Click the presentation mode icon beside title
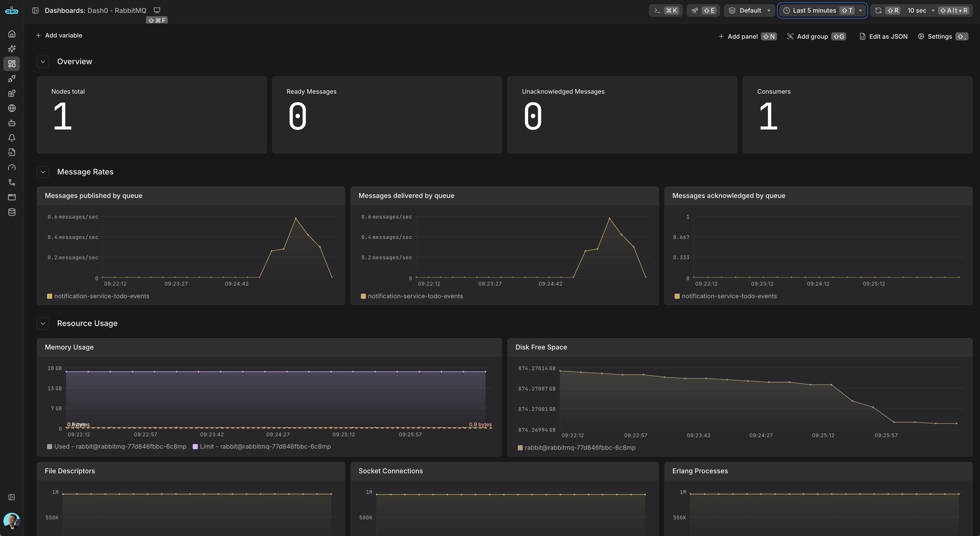The height and width of the screenshot is (536, 980). coord(157,10)
